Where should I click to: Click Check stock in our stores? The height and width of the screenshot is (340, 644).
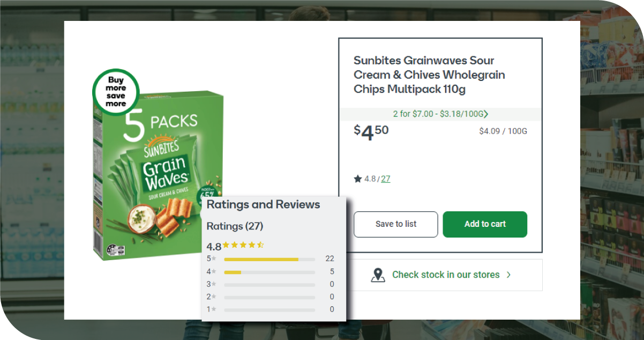445,275
